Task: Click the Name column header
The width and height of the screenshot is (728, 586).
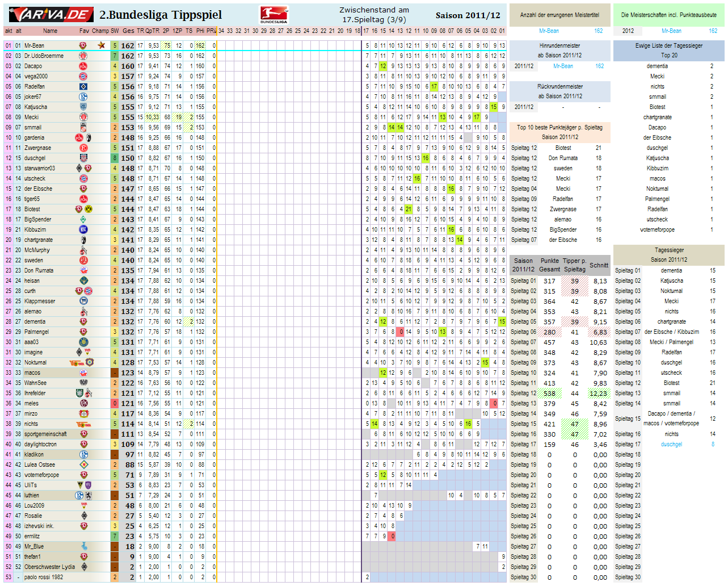Action: tap(50, 31)
